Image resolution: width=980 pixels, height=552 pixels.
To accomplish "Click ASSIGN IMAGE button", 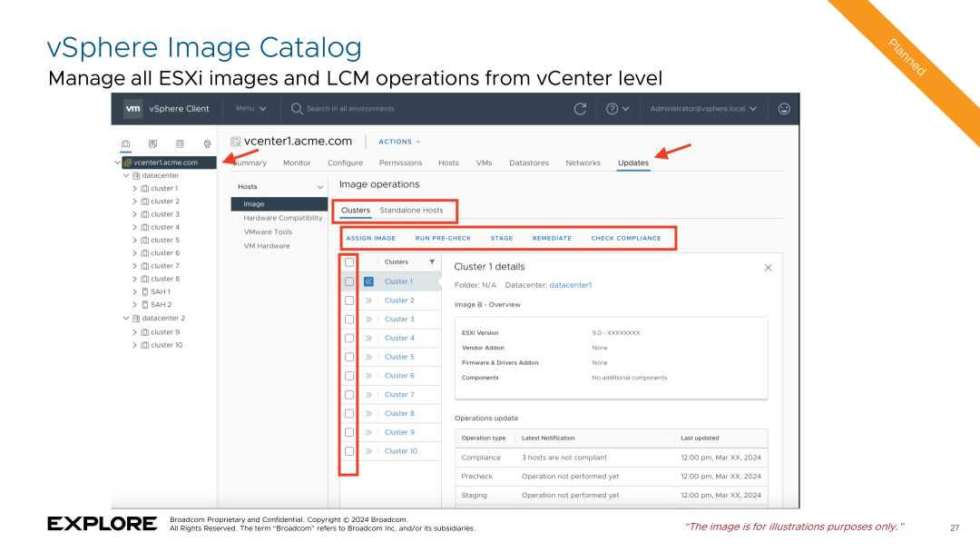I will (370, 238).
